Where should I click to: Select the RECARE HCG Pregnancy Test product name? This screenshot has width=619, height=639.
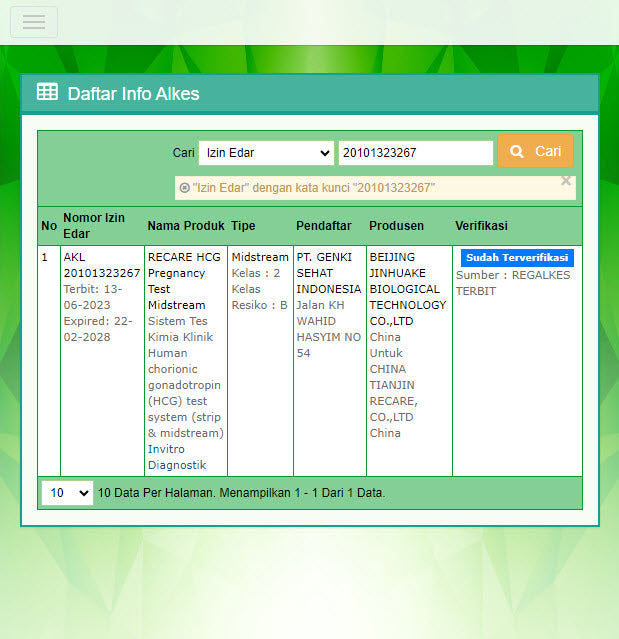[184, 281]
